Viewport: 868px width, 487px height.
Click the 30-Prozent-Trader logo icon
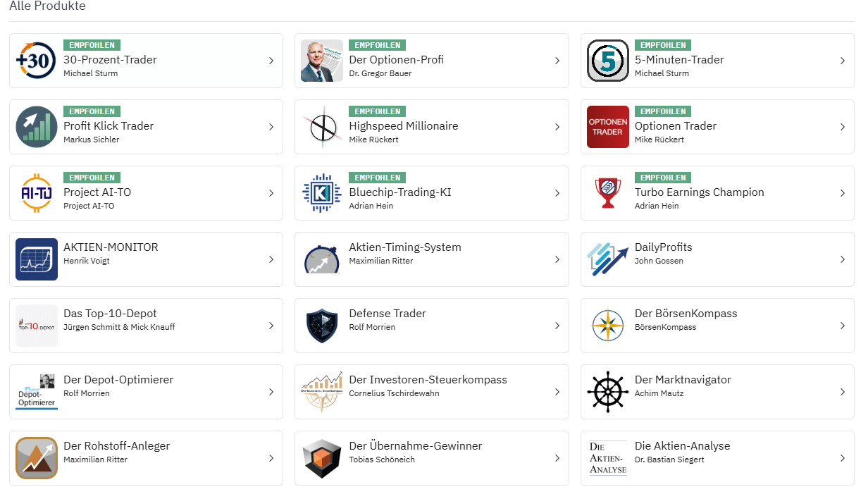click(36, 61)
